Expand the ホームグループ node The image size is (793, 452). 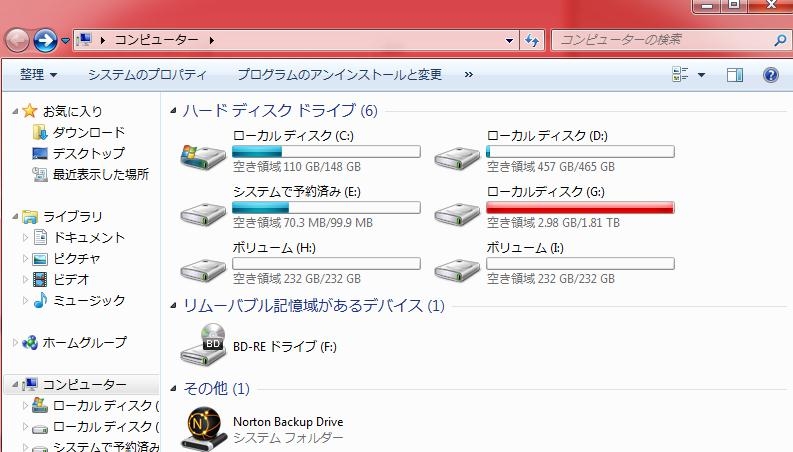15,342
